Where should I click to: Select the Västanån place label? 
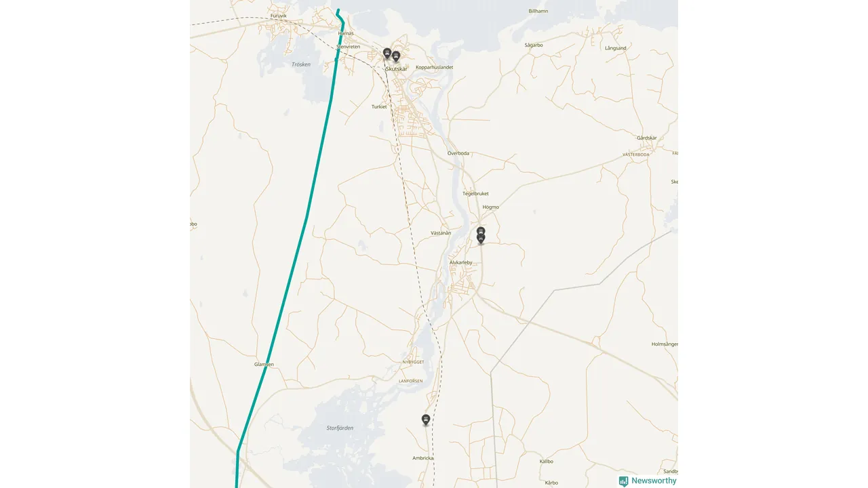point(441,232)
